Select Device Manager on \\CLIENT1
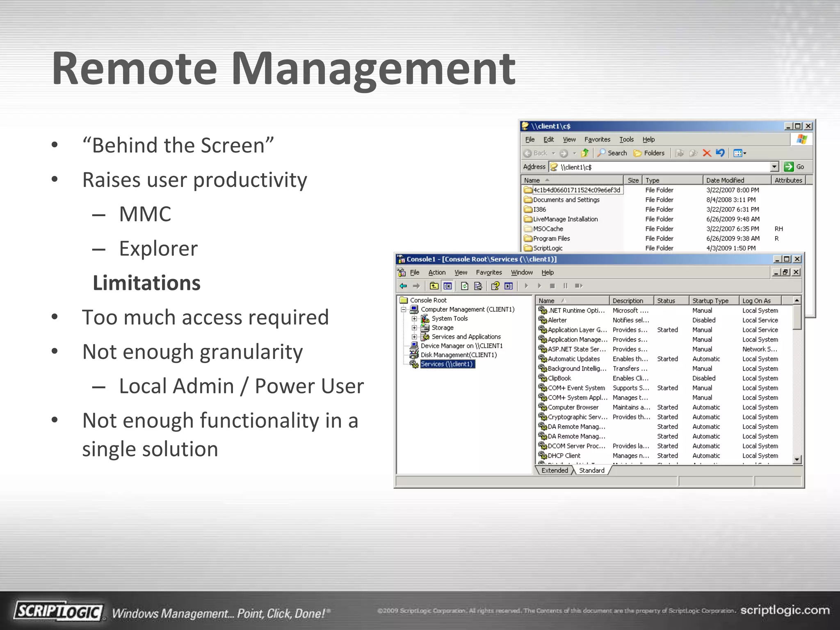This screenshot has height=630, width=840. [461, 346]
